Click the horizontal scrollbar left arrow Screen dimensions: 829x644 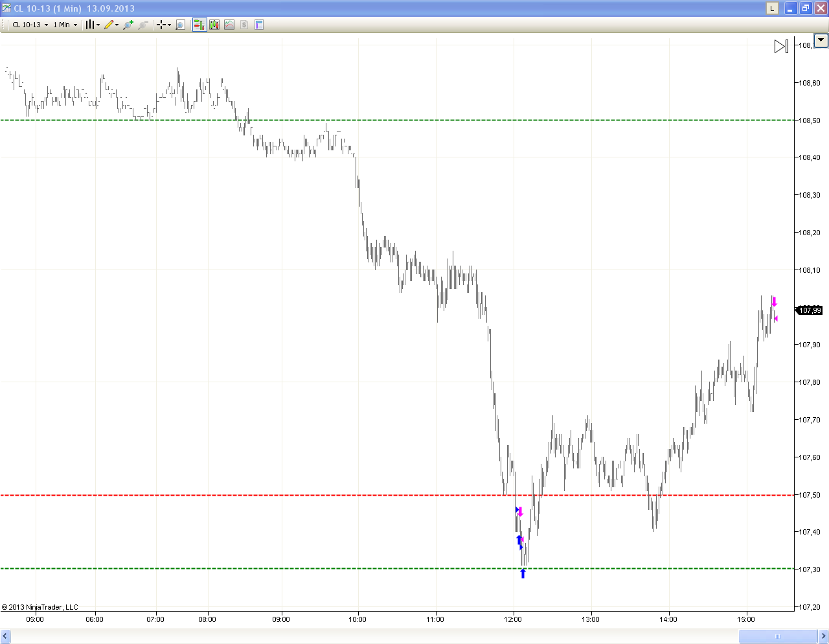coord(5,636)
